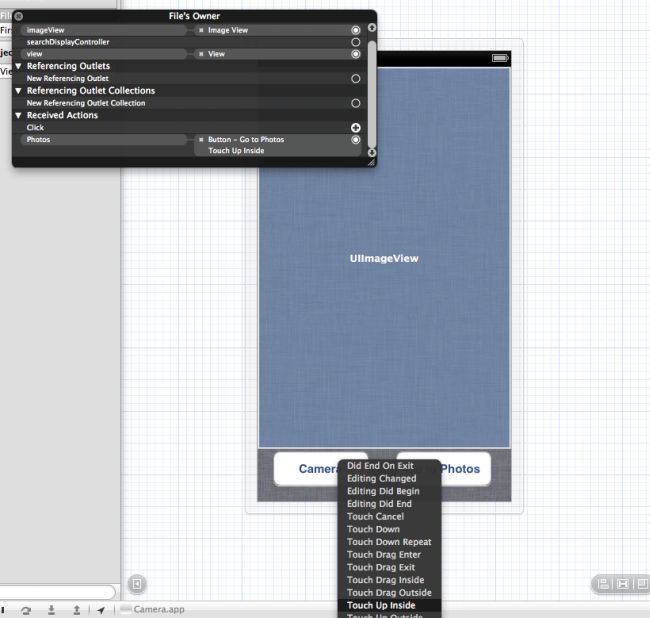
Task: Collapse the Received Actions section
Action: pos(18,115)
